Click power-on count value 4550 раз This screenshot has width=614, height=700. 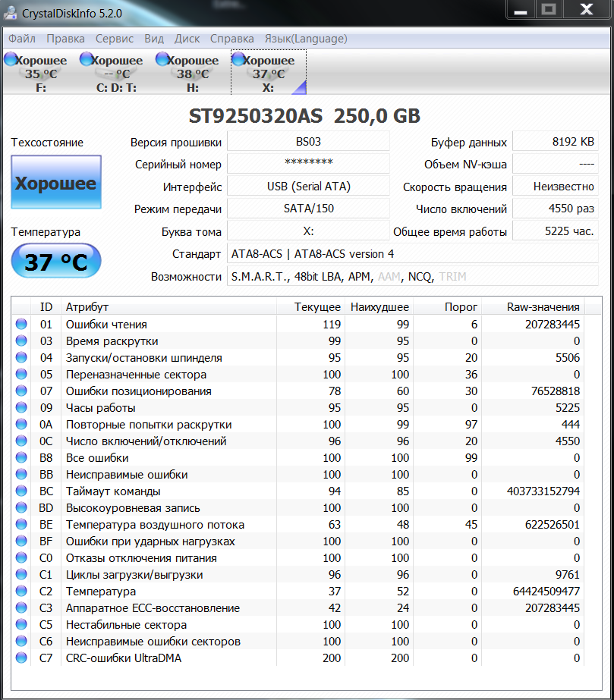click(x=556, y=209)
